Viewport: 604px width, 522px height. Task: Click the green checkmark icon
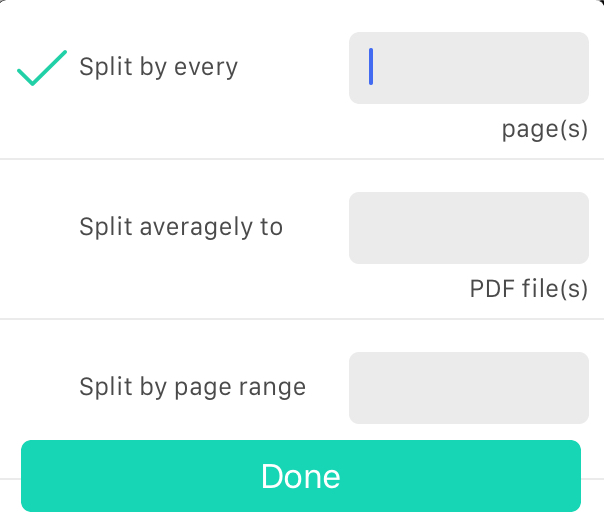(42, 68)
